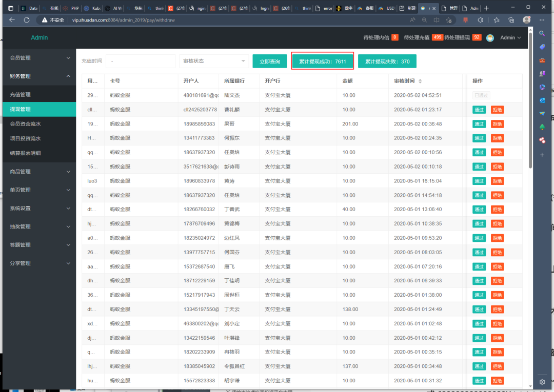Expand 商品管理 sidebar menu

39,172
